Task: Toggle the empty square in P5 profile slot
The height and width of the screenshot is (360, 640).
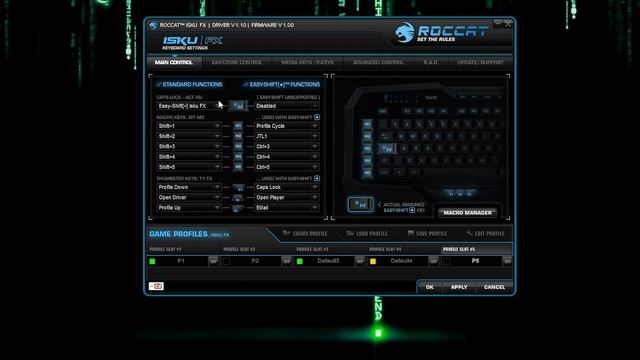Action: pyautogui.click(x=447, y=261)
